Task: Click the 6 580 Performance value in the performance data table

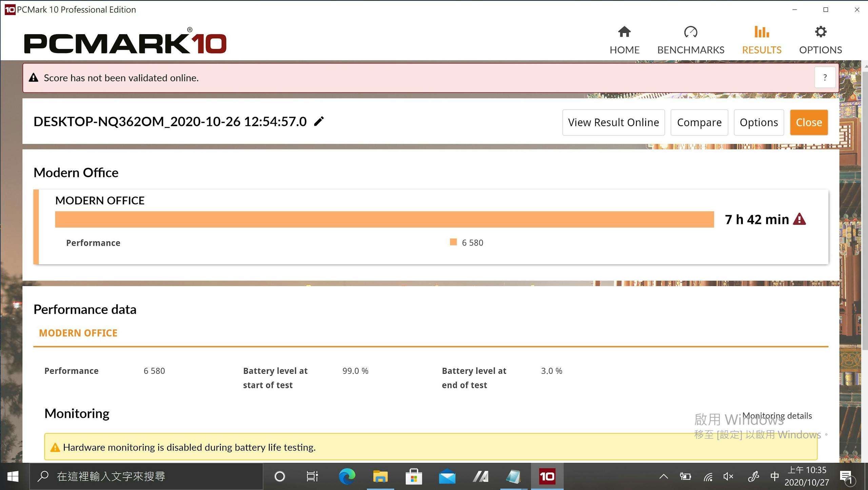Action: pos(154,371)
